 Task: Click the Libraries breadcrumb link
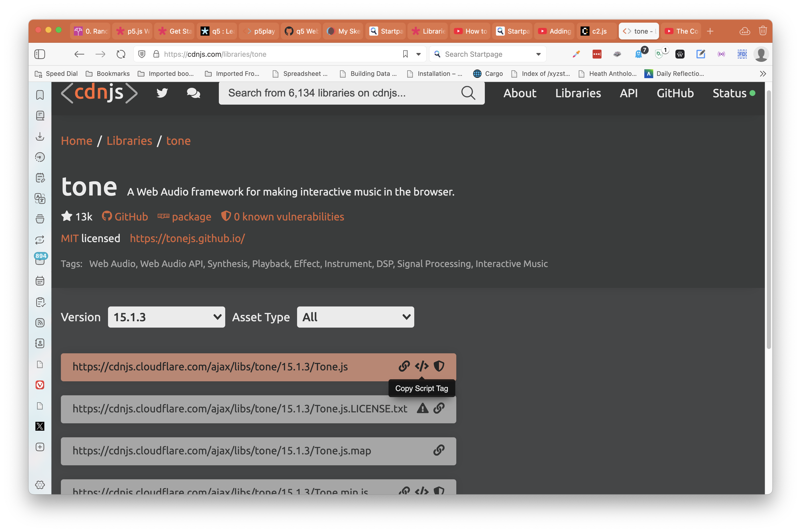tap(129, 141)
